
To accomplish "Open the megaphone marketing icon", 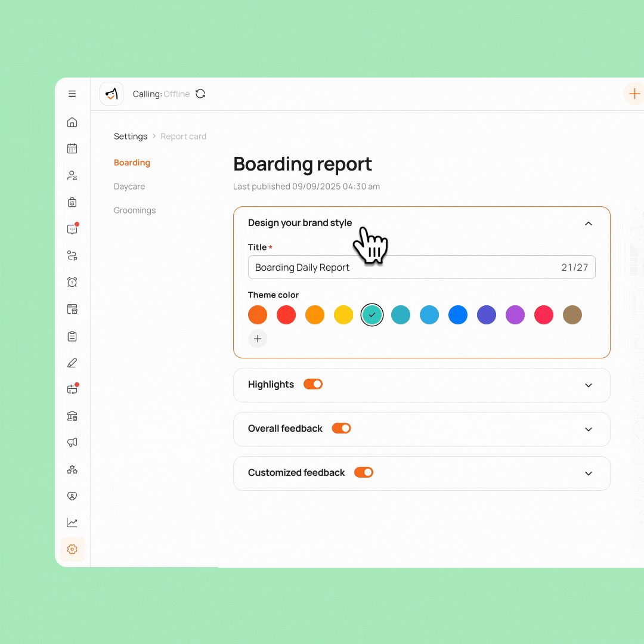I will (72, 442).
